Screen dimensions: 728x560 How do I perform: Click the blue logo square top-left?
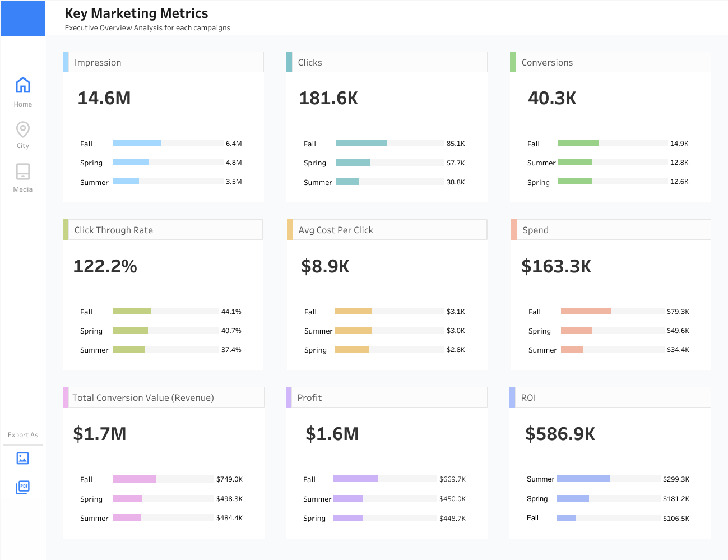point(23,18)
